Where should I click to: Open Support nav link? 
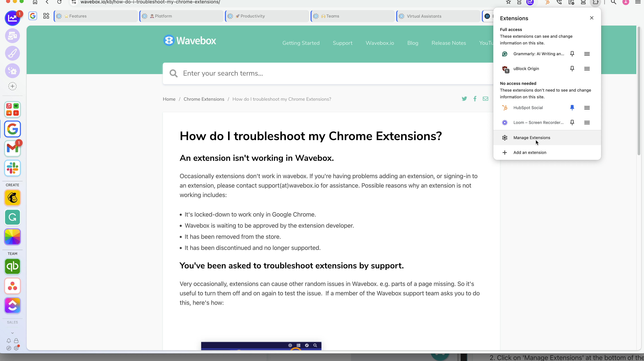pos(343,43)
